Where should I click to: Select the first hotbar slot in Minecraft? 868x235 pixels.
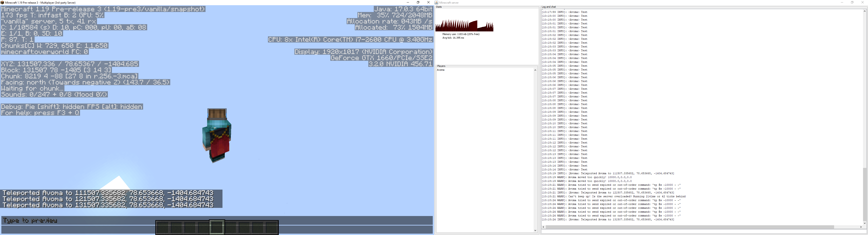coord(163,227)
